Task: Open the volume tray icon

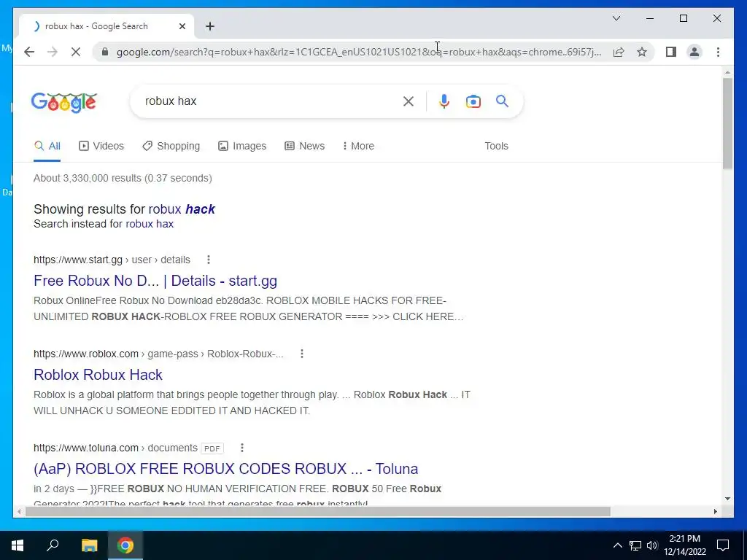Action: click(x=652, y=545)
